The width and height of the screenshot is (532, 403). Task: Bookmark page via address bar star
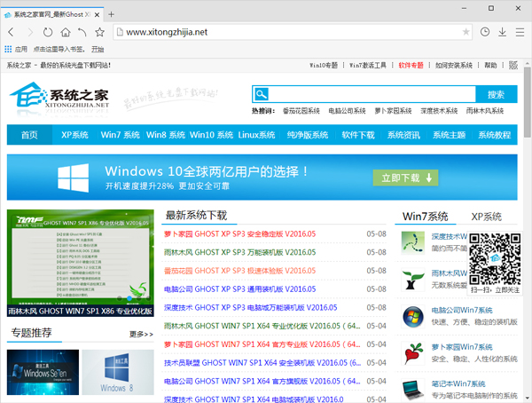point(465,32)
